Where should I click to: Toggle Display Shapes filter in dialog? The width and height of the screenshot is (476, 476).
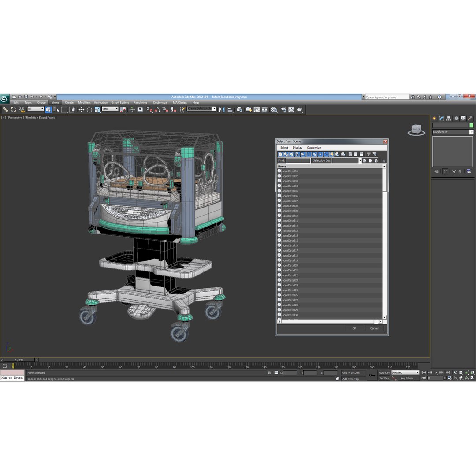[286, 154]
